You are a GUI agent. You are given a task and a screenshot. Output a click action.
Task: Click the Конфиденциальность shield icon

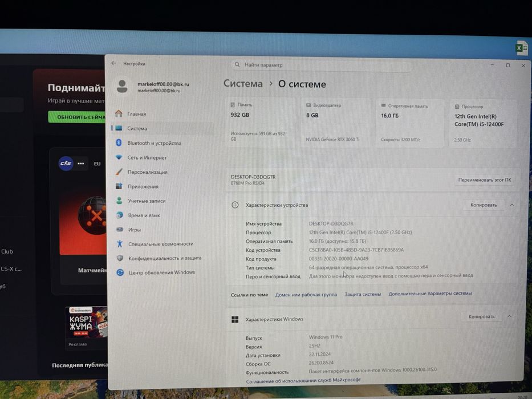[x=120, y=258]
